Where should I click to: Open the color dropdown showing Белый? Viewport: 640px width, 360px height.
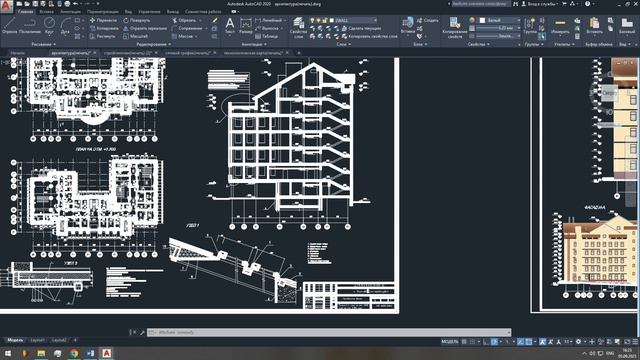[x=500, y=20]
